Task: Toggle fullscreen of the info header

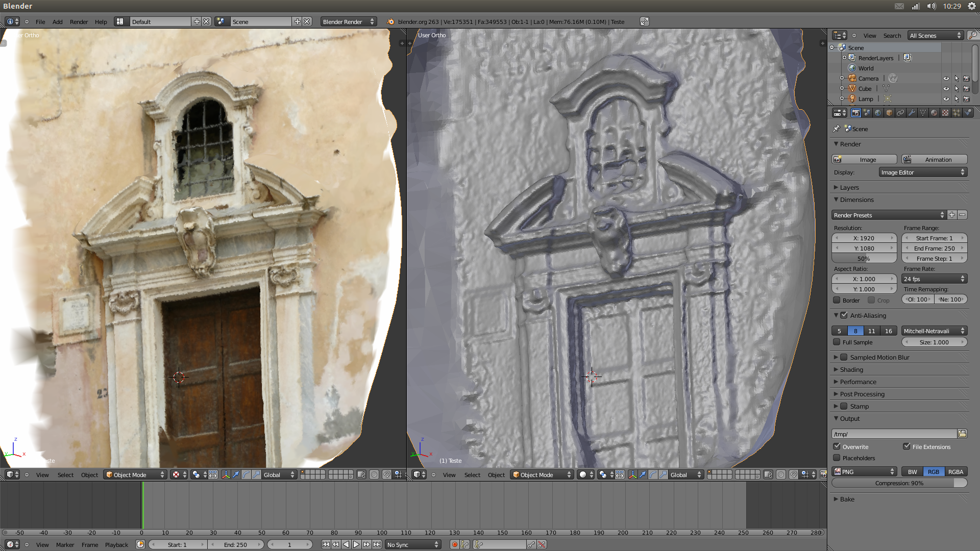Action: pos(645,21)
